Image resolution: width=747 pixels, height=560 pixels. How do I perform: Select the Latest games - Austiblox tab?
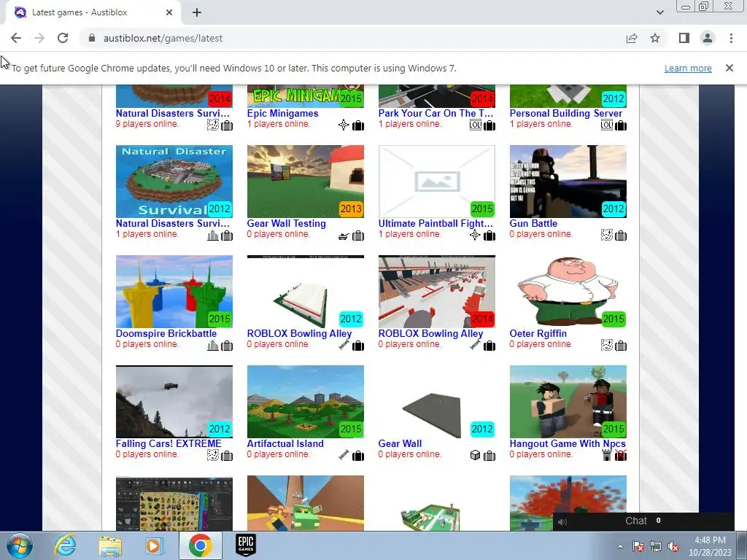(x=93, y=12)
